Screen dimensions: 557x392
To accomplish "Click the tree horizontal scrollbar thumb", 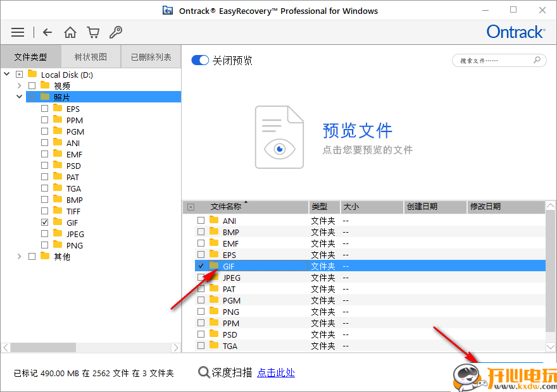I will click(x=43, y=348).
